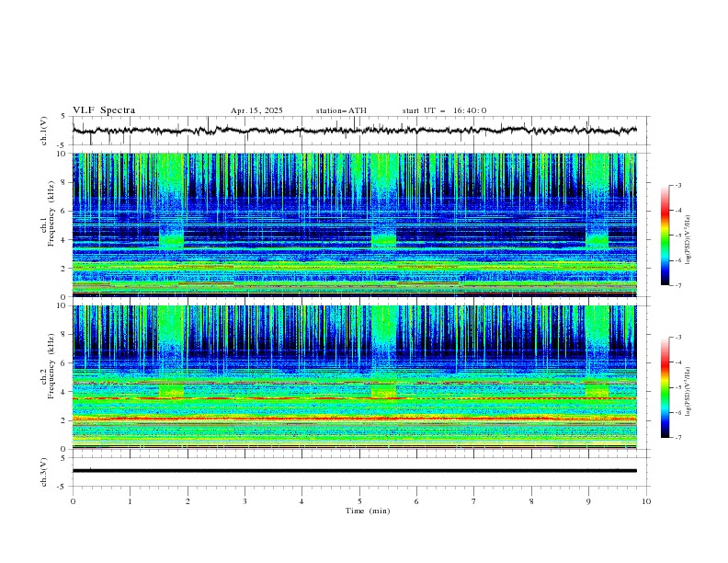
Task: Select the 'start UT = 16:40:0' text
Action: click(x=444, y=110)
